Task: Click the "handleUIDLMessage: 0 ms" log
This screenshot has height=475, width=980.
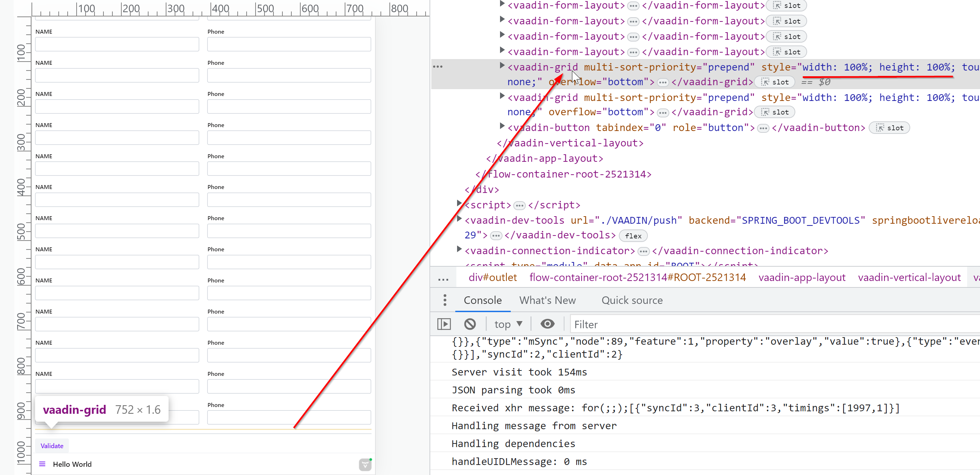Action: pyautogui.click(x=519, y=462)
